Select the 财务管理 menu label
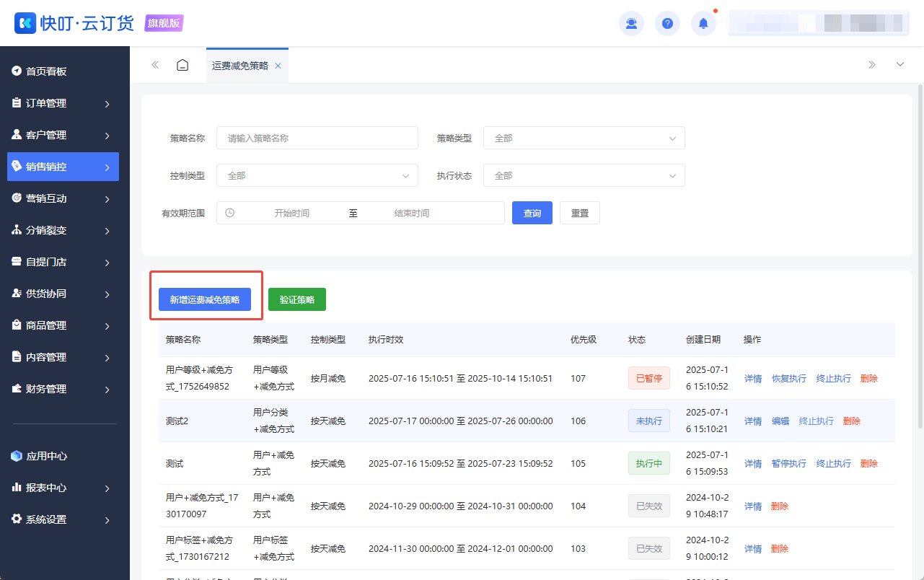Viewport: 924px width, 580px height. click(46, 389)
